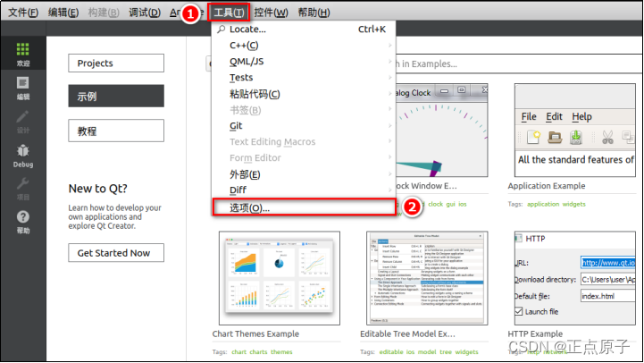Open the HTTP Example thumbnail
The height and width of the screenshot is (363, 644).
click(x=574, y=278)
